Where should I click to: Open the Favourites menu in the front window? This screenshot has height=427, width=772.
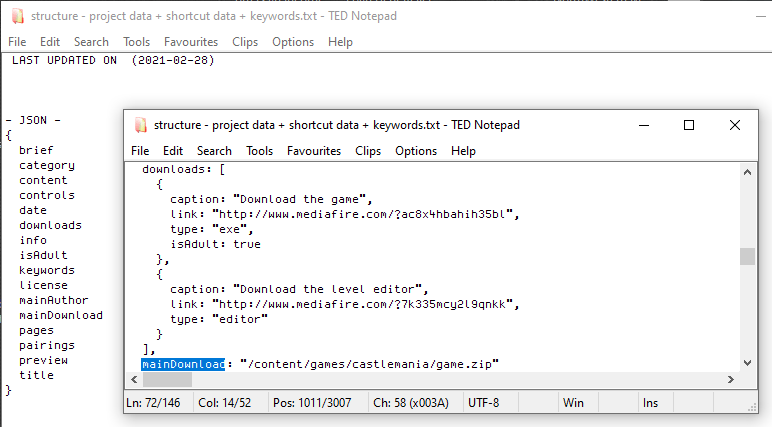pyautogui.click(x=314, y=151)
